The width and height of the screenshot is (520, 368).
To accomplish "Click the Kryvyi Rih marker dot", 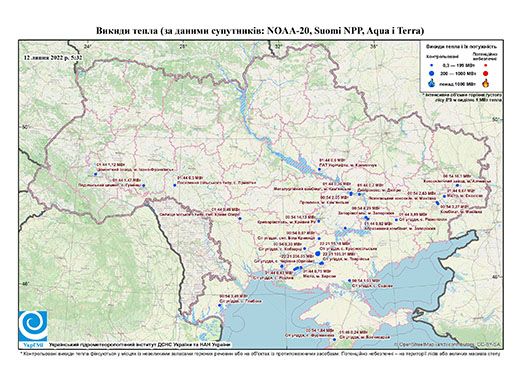I will click(x=319, y=221).
